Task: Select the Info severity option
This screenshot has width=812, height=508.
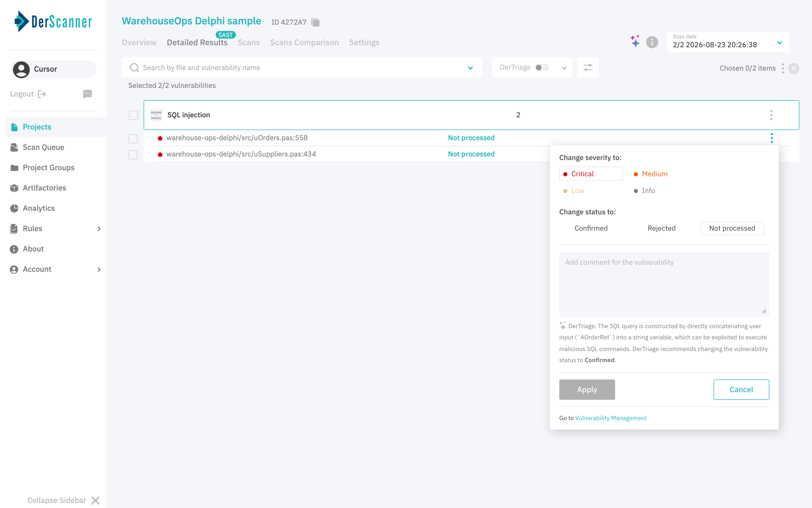Action: point(644,190)
